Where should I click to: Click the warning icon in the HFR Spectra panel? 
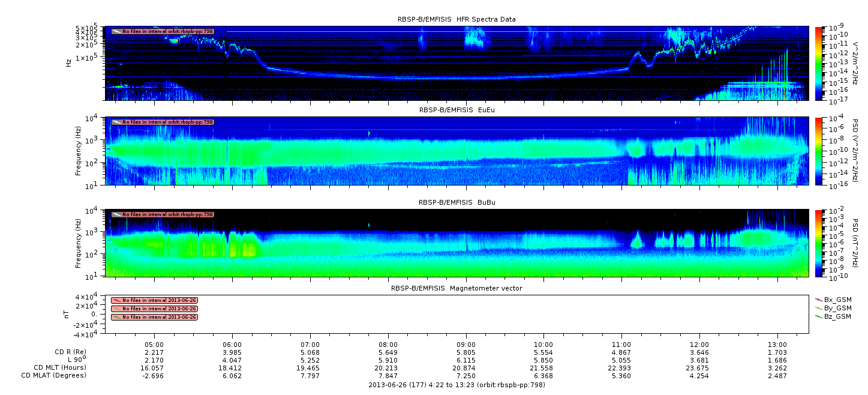coord(116,31)
